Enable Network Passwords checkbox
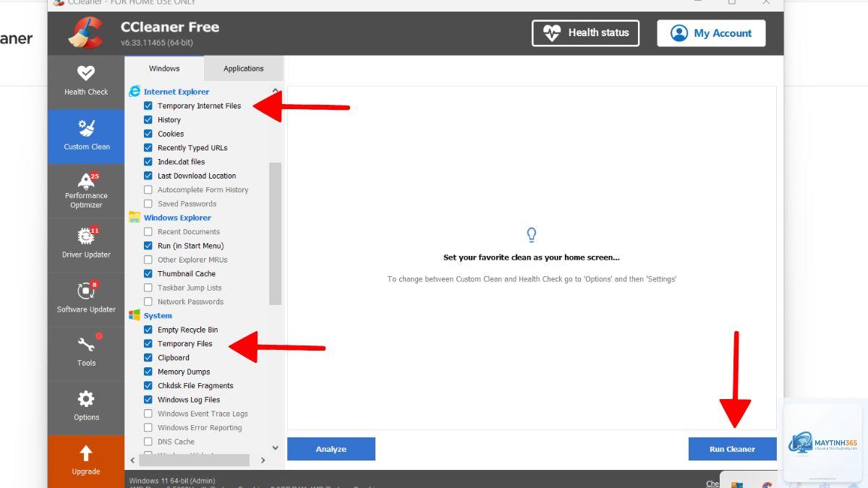 [x=148, y=302]
